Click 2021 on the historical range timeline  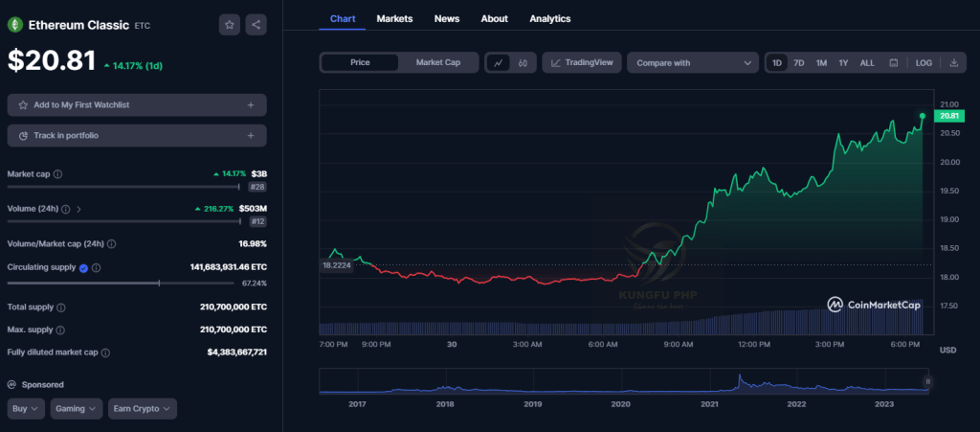pyautogui.click(x=709, y=404)
